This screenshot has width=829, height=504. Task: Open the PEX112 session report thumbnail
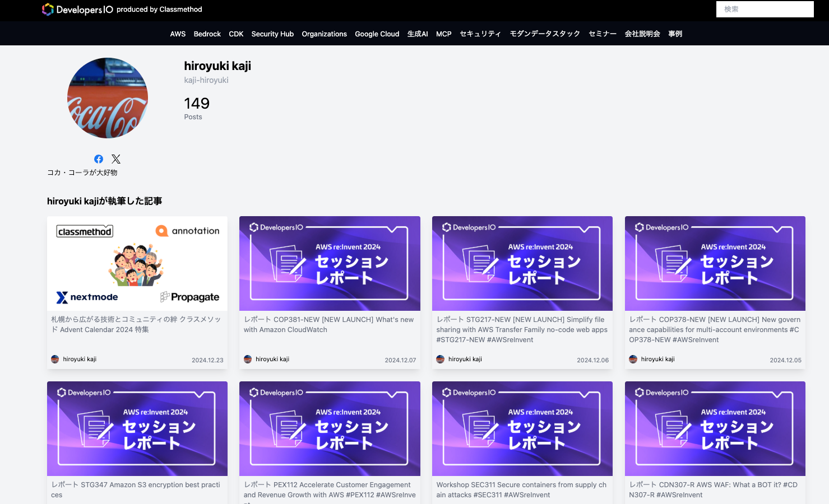[330, 428]
